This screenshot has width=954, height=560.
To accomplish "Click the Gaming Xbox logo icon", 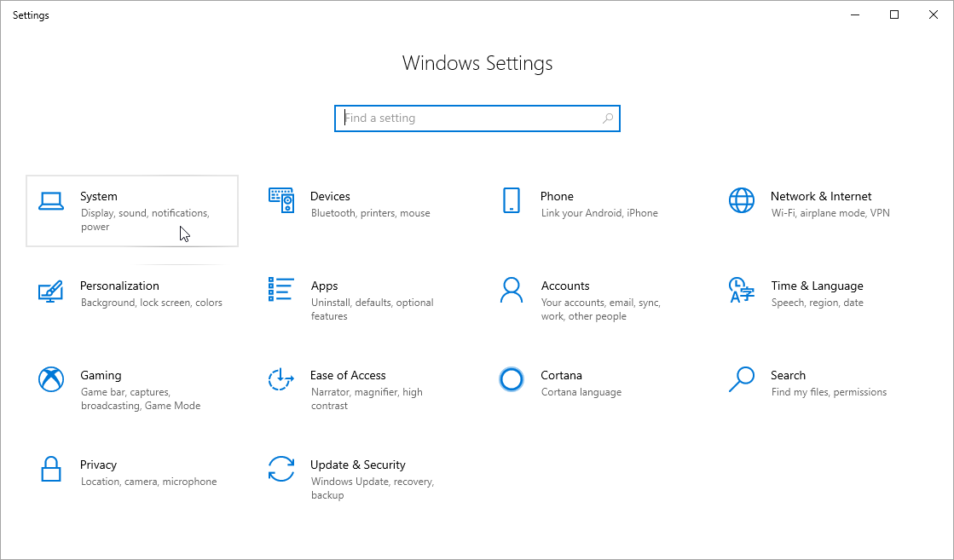I will click(x=51, y=379).
